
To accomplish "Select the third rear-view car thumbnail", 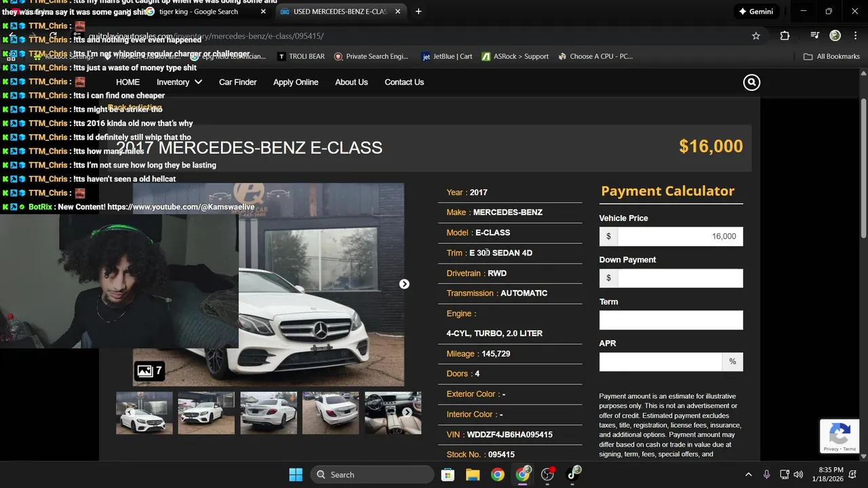I will click(x=269, y=413).
